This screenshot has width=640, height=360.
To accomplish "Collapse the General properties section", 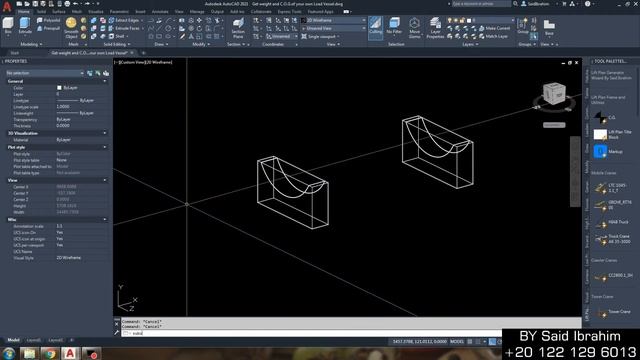I will pyautogui.click(x=105, y=81).
